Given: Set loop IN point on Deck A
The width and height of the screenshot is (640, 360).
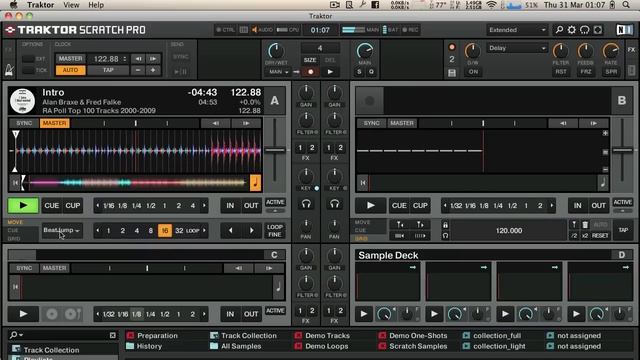Looking at the screenshot, I should tap(230, 206).
